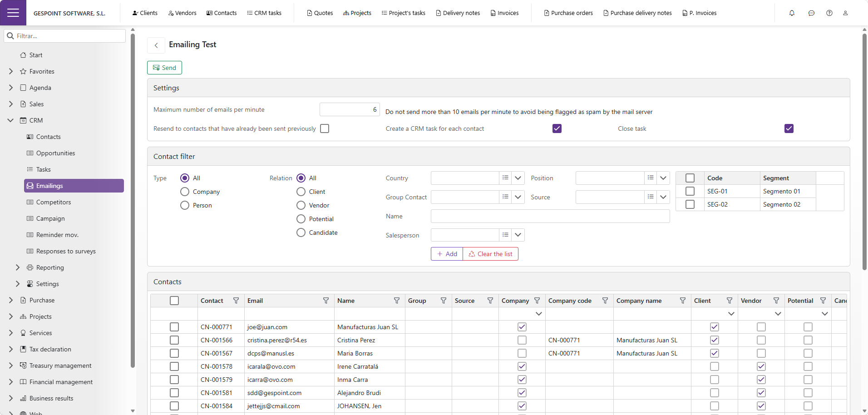Open the Client column filter dropdown
Image resolution: width=868 pixels, height=415 pixels.
tap(731, 314)
